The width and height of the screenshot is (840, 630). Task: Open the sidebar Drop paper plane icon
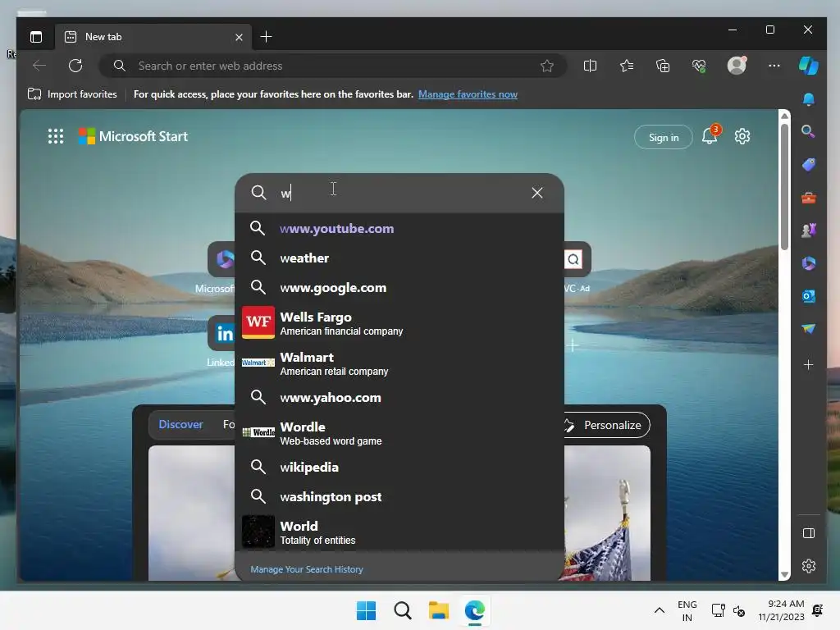pyautogui.click(x=808, y=329)
